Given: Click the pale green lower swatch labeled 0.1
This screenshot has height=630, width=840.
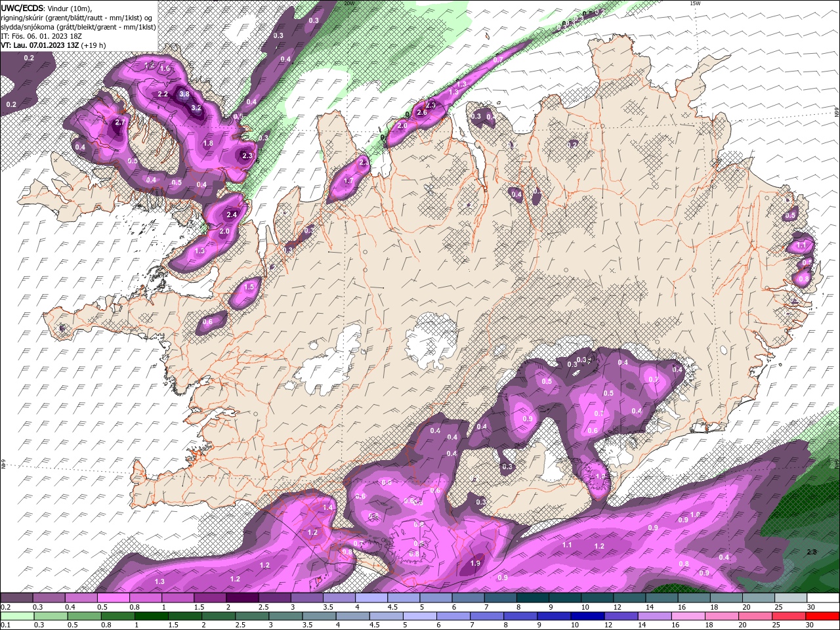Looking at the screenshot, I should pyautogui.click(x=17, y=616).
